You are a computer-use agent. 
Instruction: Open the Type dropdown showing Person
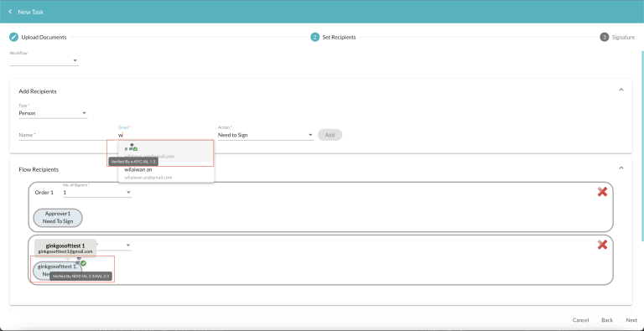53,113
